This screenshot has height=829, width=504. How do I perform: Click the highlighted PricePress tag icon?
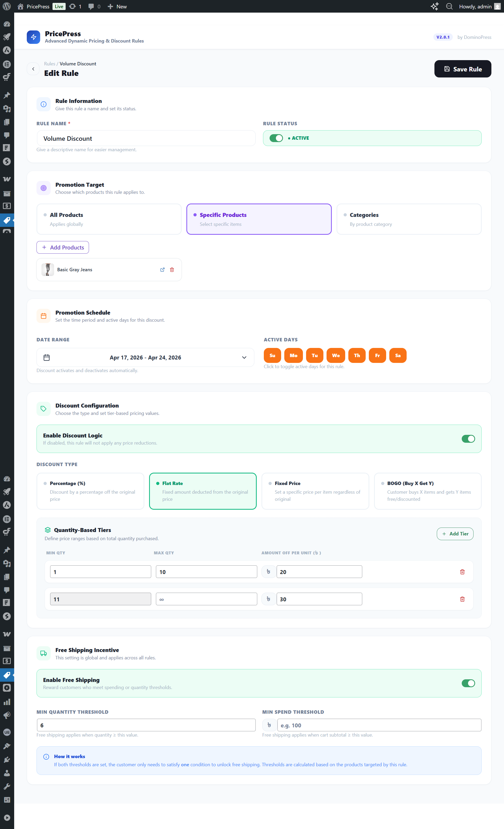(x=7, y=221)
